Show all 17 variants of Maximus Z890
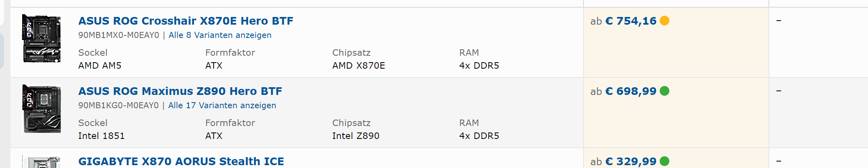This screenshot has width=868, height=168. pos(222,105)
